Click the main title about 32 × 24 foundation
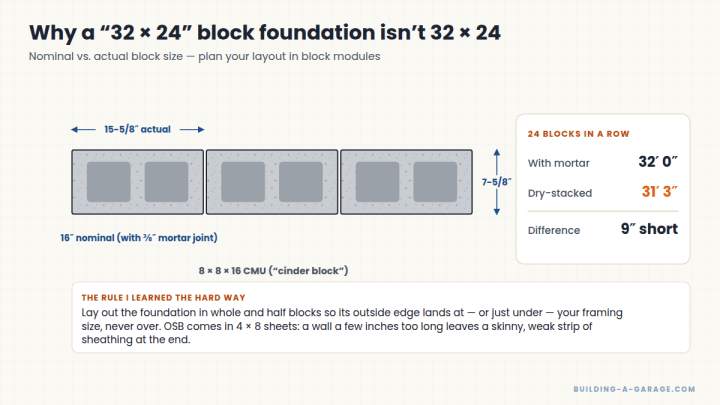This screenshot has height=405, width=720. coord(264,33)
